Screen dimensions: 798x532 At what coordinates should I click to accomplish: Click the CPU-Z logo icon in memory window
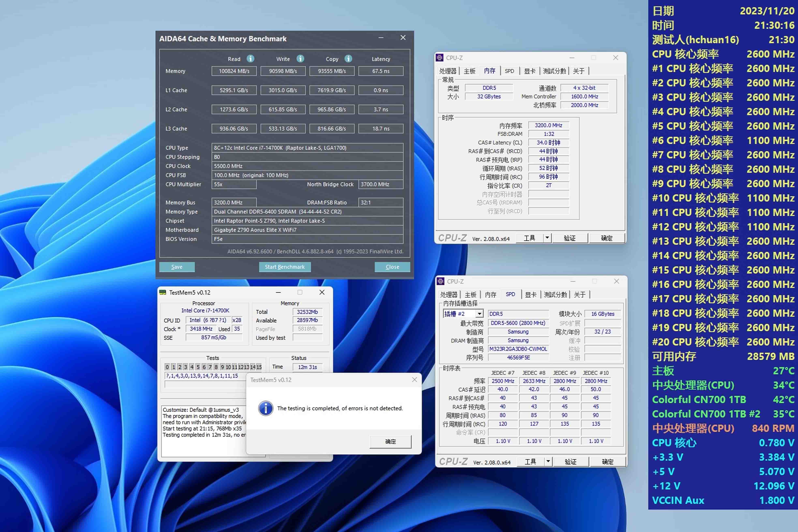[x=440, y=58]
